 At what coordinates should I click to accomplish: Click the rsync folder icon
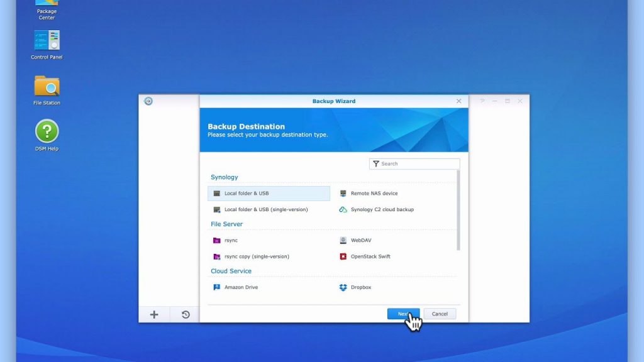tap(217, 240)
